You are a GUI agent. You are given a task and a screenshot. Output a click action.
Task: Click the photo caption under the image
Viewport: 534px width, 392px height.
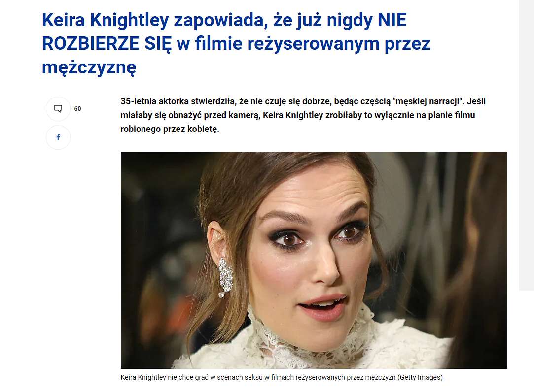pos(282,377)
